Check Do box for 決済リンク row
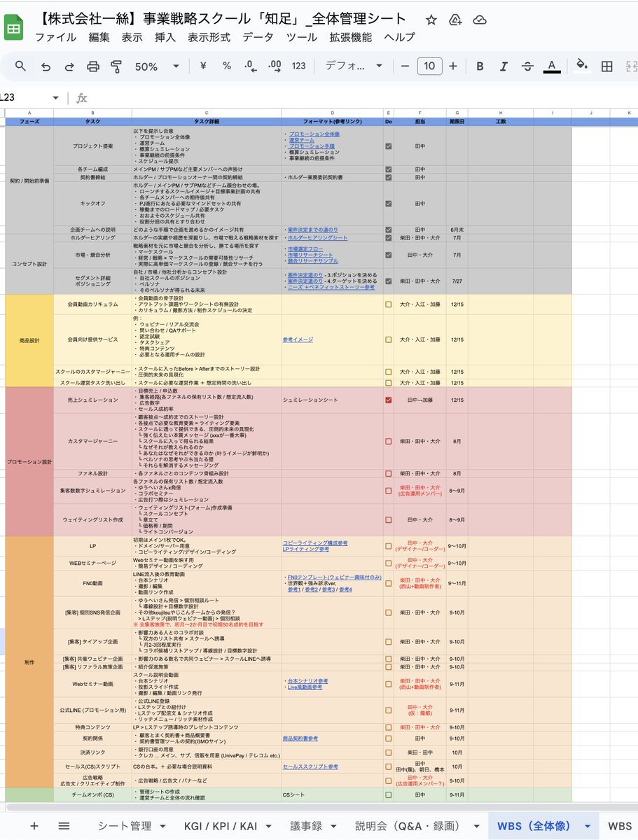The height and width of the screenshot is (840, 638). click(x=388, y=752)
